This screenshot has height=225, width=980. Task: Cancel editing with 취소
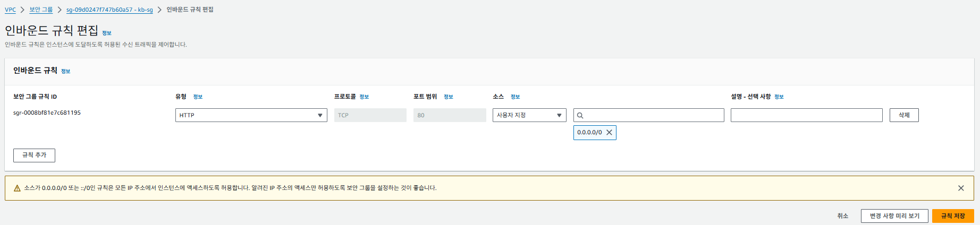843,216
